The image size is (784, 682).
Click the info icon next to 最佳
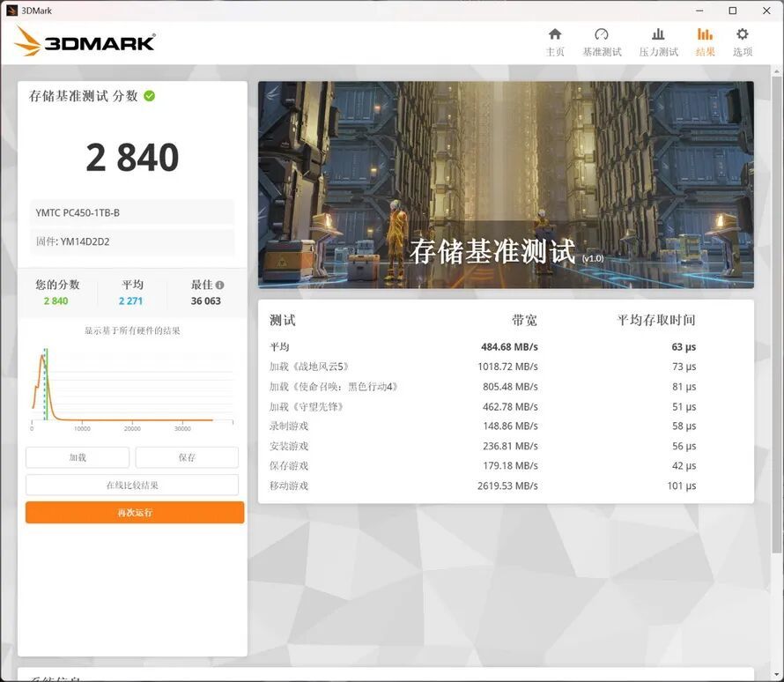(x=219, y=285)
